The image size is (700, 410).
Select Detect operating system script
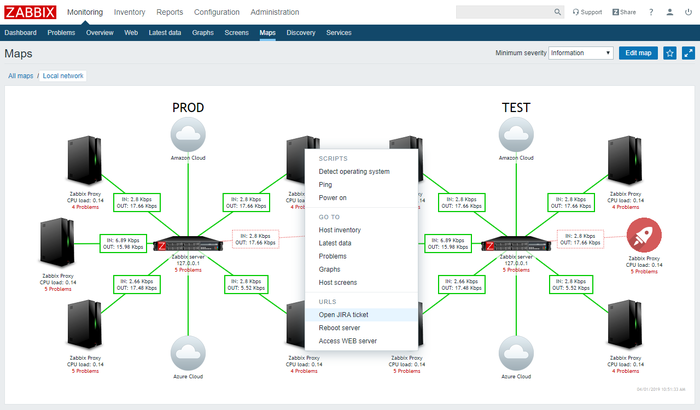coord(354,172)
